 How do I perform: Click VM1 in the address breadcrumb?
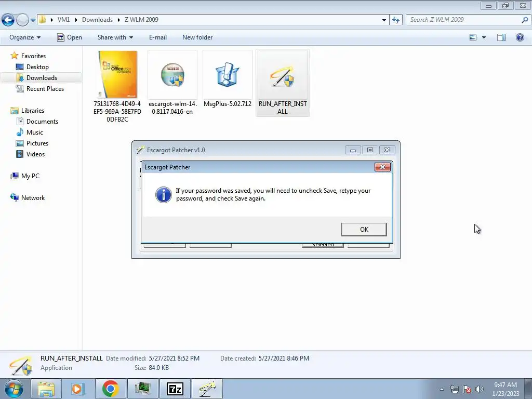pos(63,20)
